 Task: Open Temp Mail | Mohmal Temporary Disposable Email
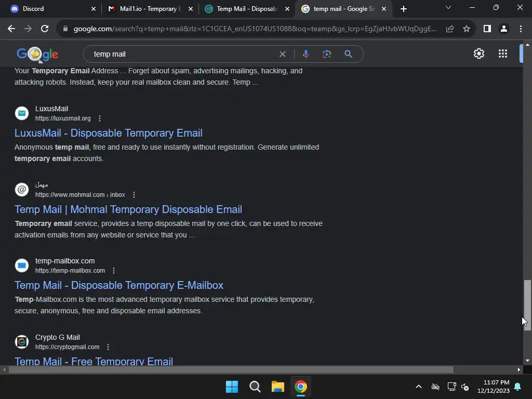[x=128, y=209]
